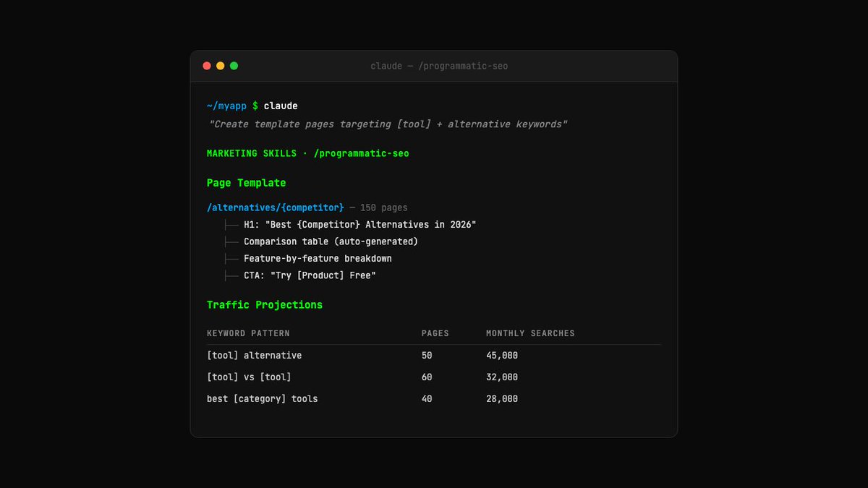Click the red close window dot

(207, 66)
